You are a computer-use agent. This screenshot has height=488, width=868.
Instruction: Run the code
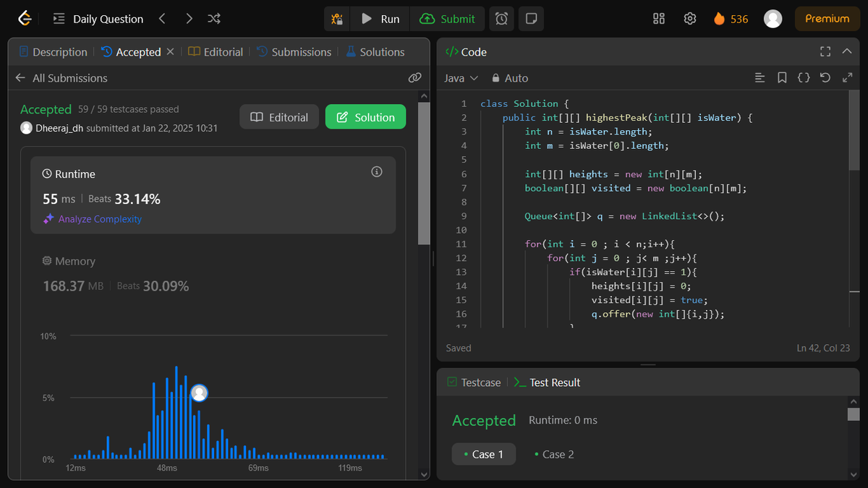click(x=380, y=19)
